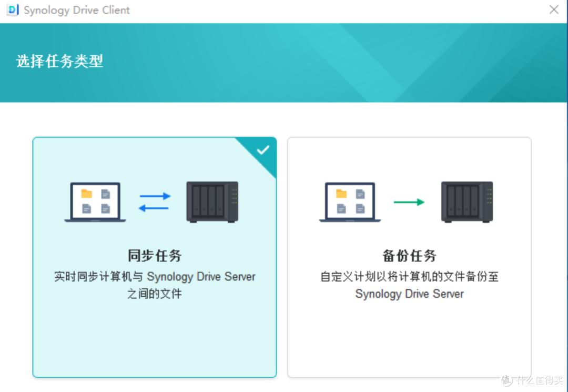Click the checkmark badge on sync card
Image resolution: width=568 pixels, height=392 pixels.
[263, 150]
